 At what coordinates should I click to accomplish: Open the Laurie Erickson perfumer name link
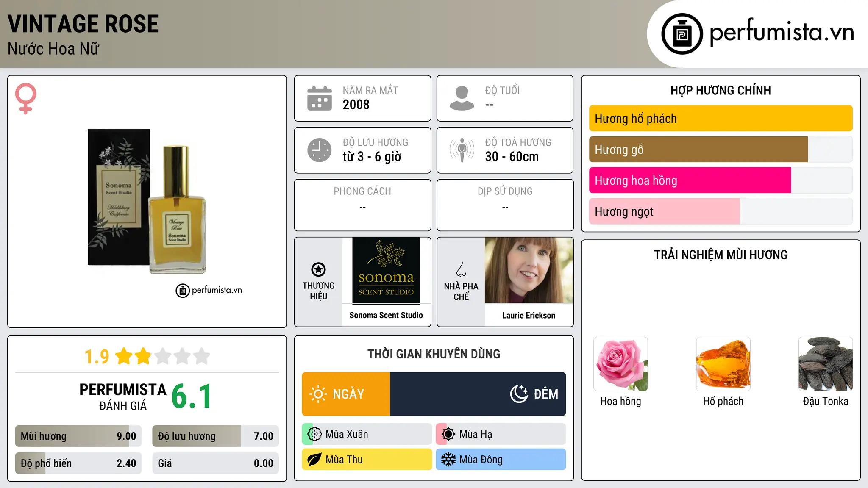click(x=529, y=315)
